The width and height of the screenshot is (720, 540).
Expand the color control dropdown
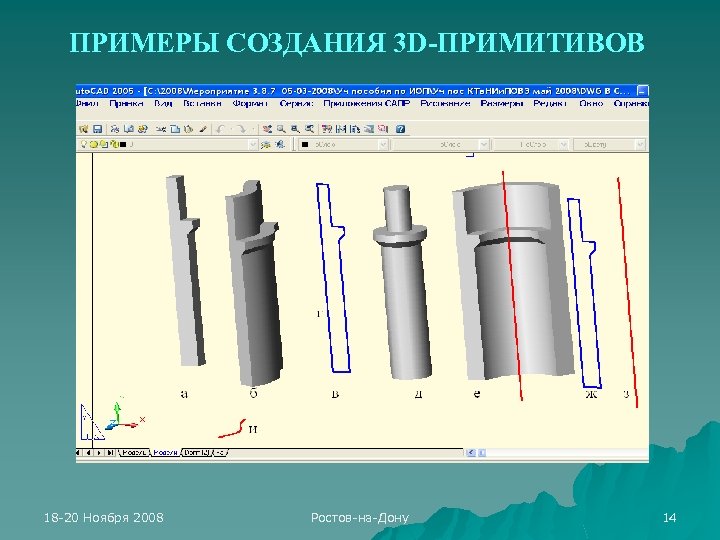(x=383, y=145)
